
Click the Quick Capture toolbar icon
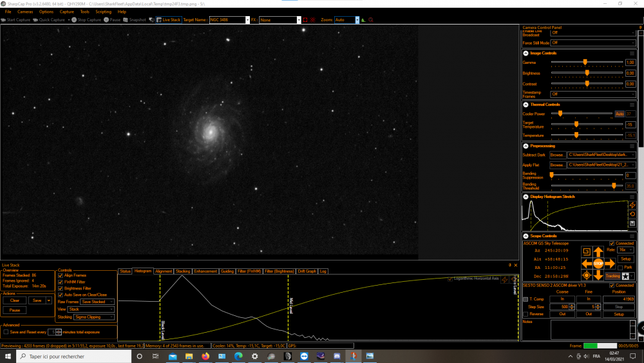(x=35, y=20)
